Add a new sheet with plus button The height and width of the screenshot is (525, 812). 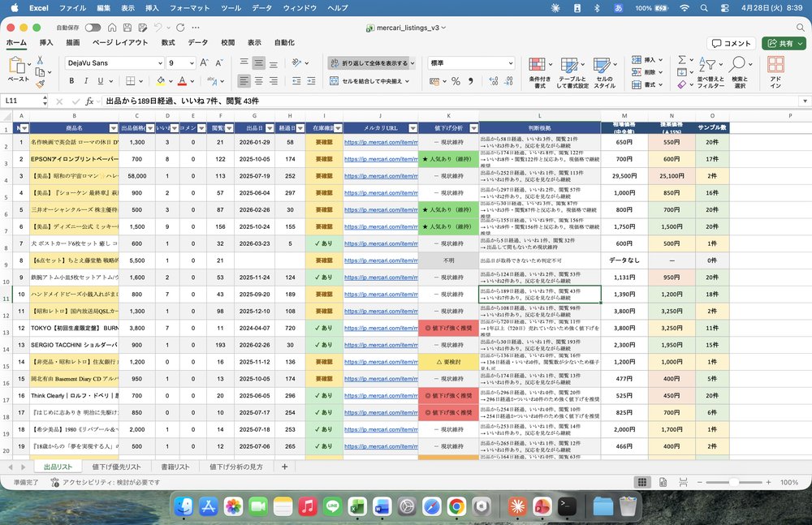[x=284, y=467]
